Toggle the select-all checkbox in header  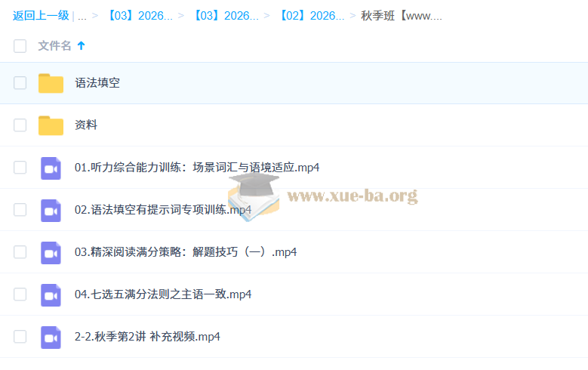pyautogui.click(x=20, y=46)
